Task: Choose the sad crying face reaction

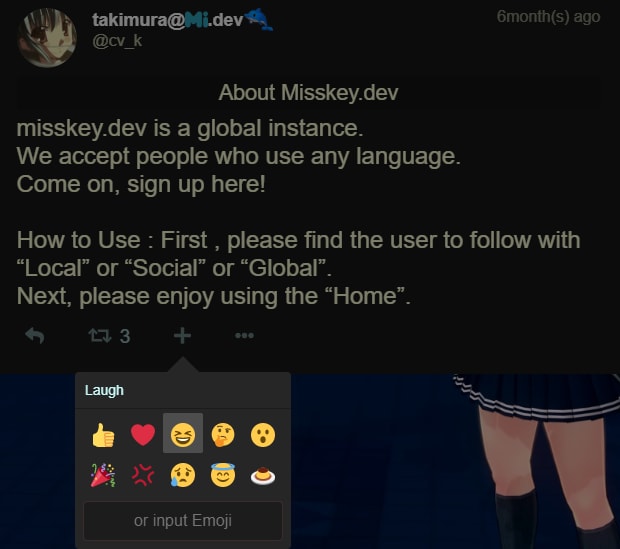Action: (x=183, y=475)
